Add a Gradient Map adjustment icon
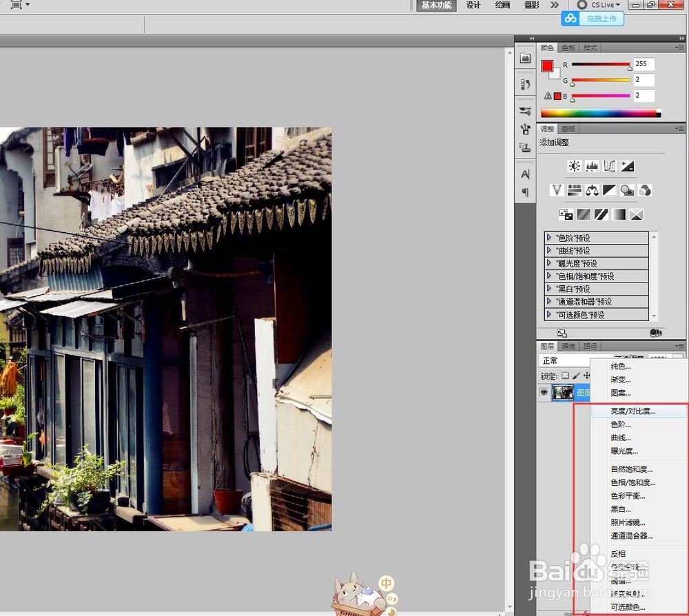This screenshot has width=689, height=616. tap(619, 214)
